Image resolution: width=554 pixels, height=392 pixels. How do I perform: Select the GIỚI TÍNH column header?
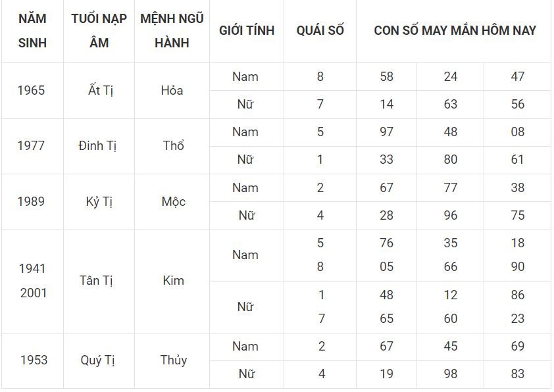[247, 31]
